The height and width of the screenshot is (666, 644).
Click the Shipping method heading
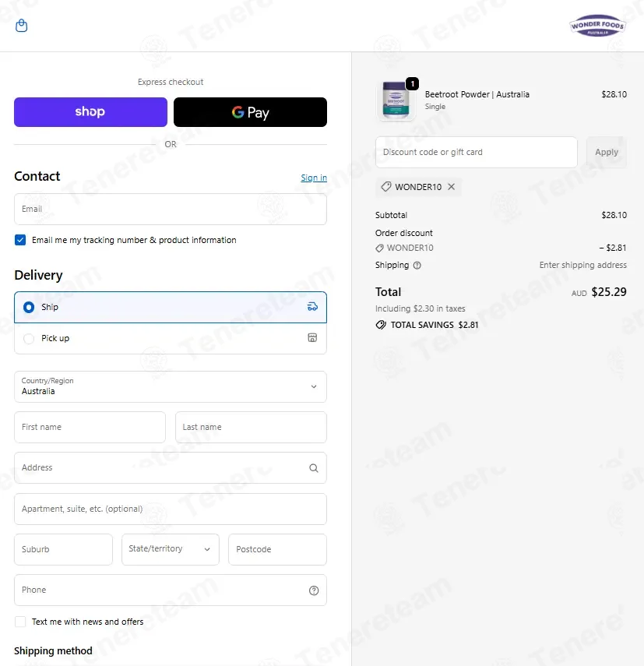(53, 650)
